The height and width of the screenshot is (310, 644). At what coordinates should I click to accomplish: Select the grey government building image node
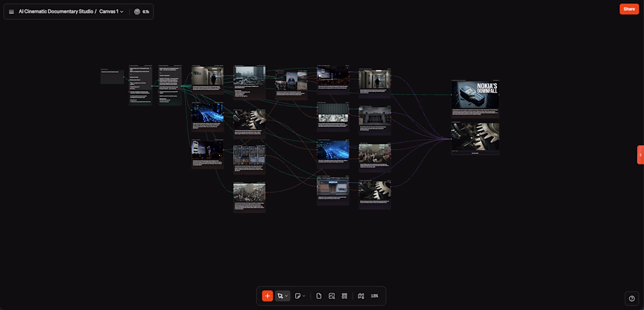(375, 120)
